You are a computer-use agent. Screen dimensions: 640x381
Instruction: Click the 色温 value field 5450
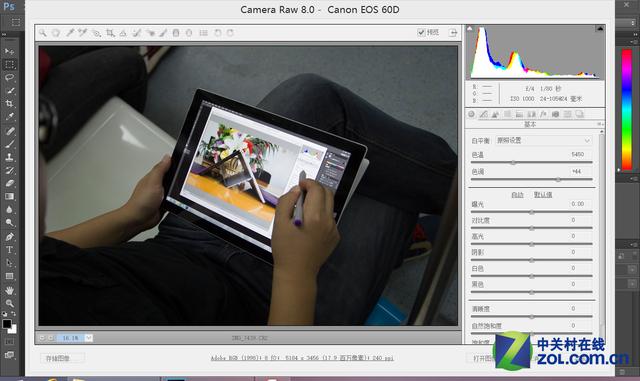click(581, 154)
